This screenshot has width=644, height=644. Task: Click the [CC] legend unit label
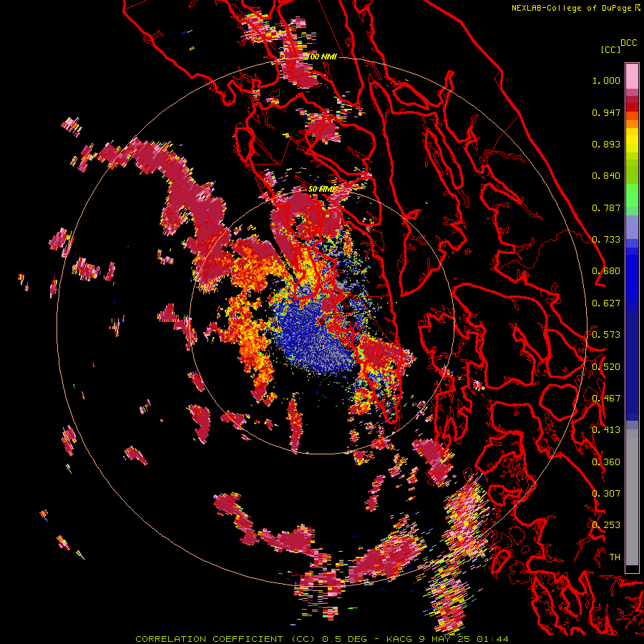(x=610, y=49)
